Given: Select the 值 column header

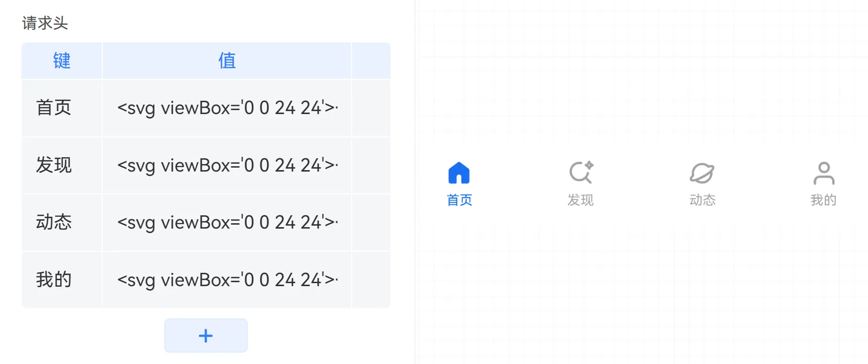Looking at the screenshot, I should tap(227, 61).
